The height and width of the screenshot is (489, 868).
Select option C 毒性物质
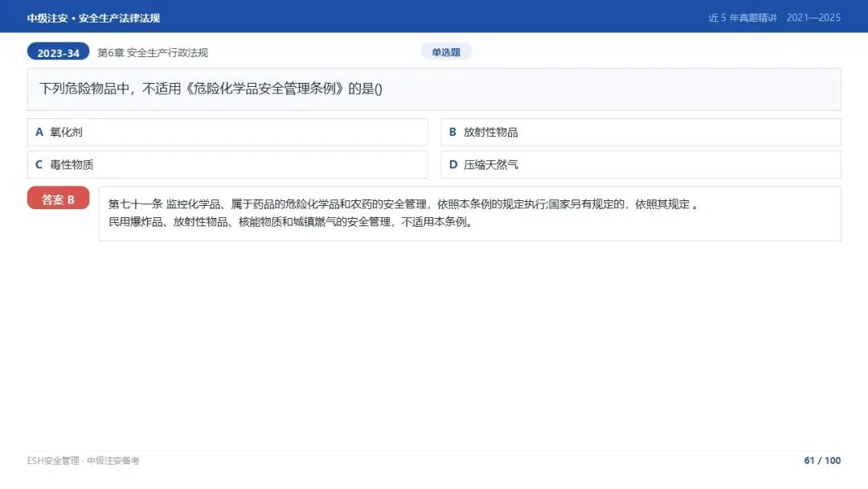point(227,165)
